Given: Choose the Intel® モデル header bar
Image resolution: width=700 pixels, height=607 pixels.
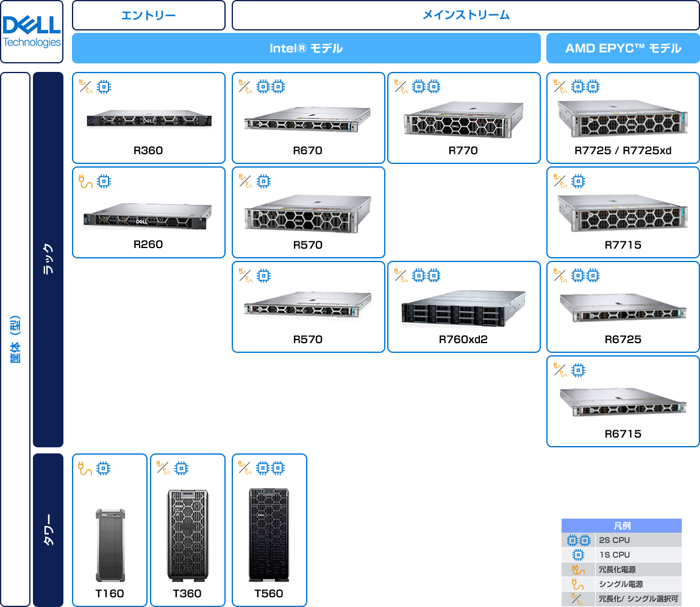Looking at the screenshot, I should pyautogui.click(x=306, y=48).
